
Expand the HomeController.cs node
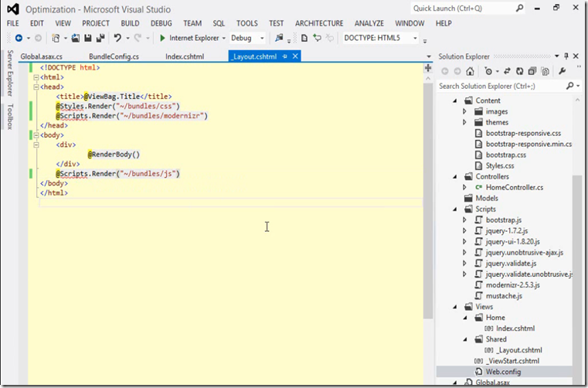(464, 187)
